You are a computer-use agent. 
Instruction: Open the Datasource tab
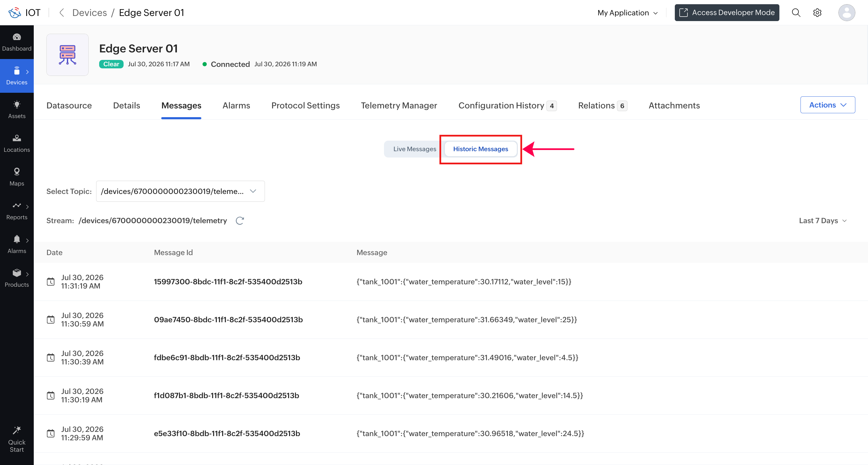(69, 105)
